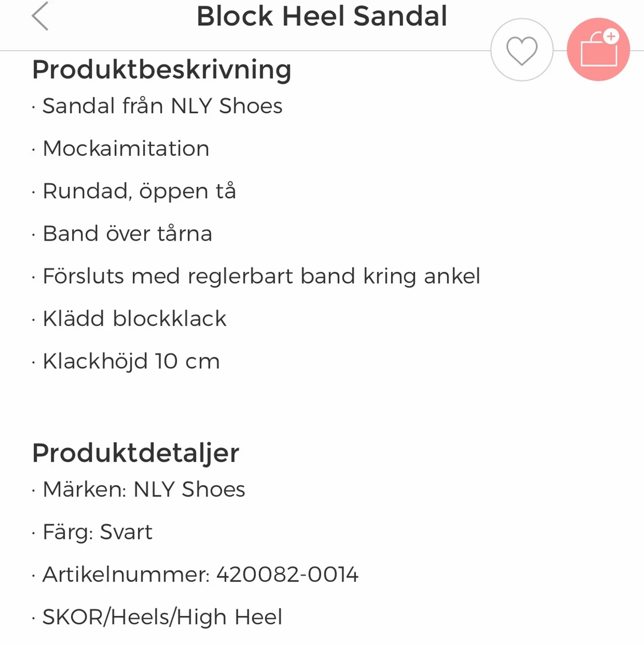Tap the Mockaimitation bullet text

[126, 148]
